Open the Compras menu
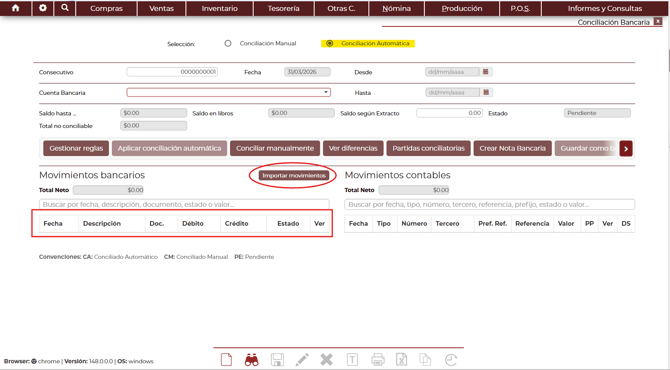This screenshot has height=370, width=670. coord(106,8)
